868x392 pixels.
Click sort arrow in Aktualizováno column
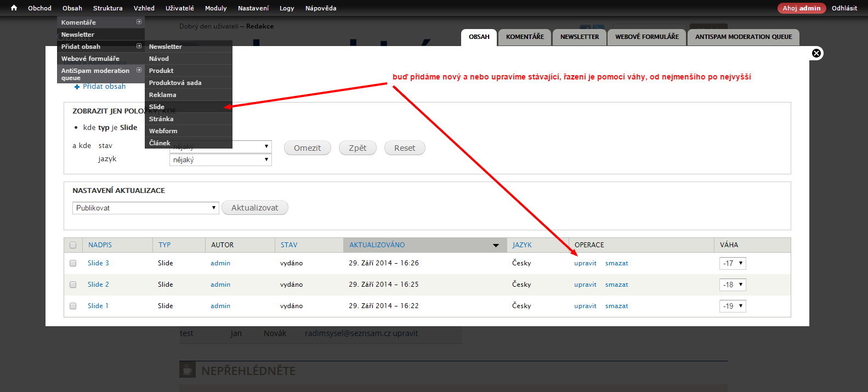click(496, 245)
